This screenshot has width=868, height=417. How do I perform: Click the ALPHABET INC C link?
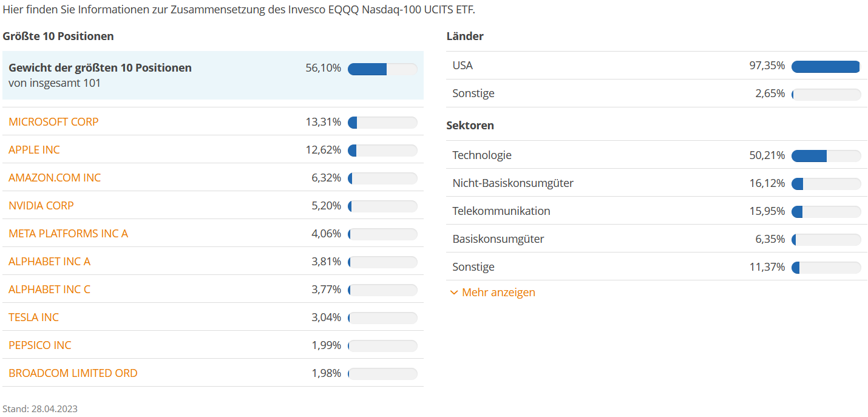click(49, 290)
